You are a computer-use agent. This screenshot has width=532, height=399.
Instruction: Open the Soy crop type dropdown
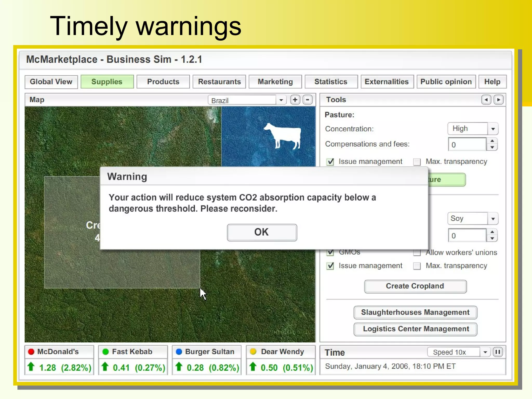coord(493,218)
